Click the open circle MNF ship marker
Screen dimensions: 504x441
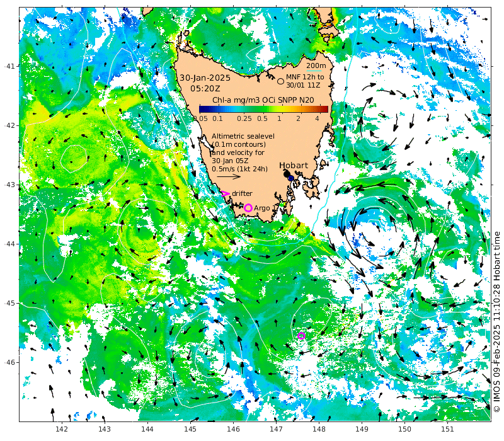(280, 81)
